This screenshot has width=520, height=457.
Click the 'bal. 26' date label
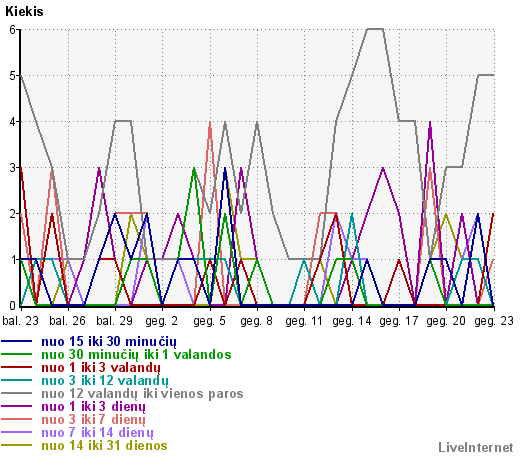pyautogui.click(x=67, y=321)
